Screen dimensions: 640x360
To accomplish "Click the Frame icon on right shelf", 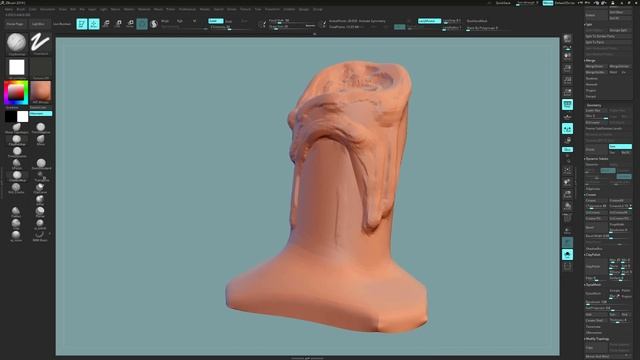I will pyautogui.click(x=567, y=170).
